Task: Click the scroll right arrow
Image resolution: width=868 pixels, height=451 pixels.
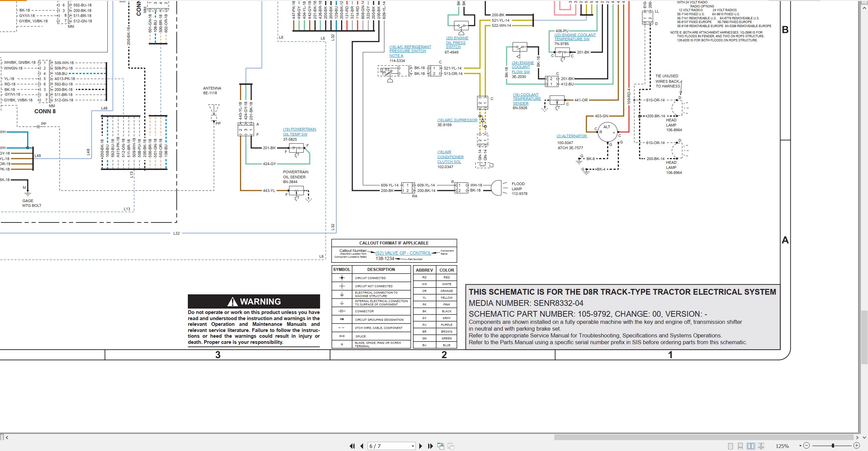Action: point(857,437)
